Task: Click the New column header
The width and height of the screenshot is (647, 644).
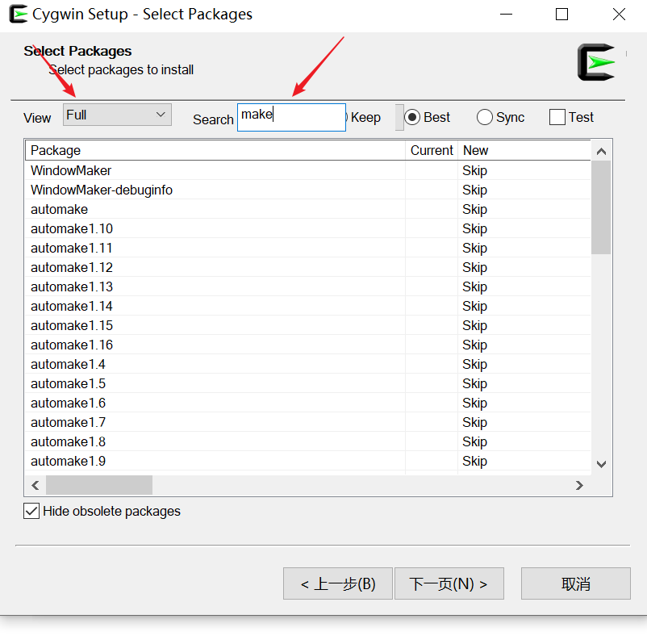Action: 475,150
